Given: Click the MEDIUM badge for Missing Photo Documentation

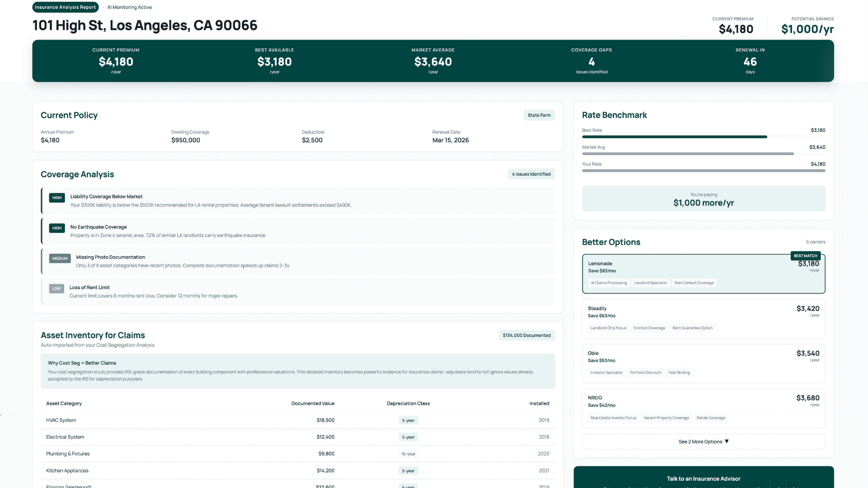Looking at the screenshot, I should 60,258.
